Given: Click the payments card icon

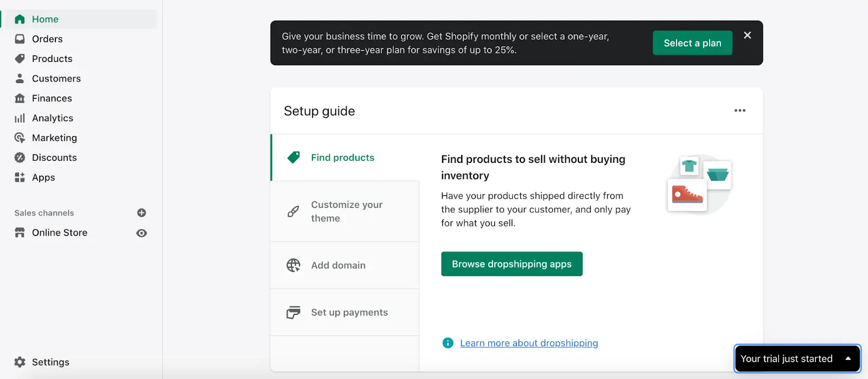Looking at the screenshot, I should (x=293, y=312).
